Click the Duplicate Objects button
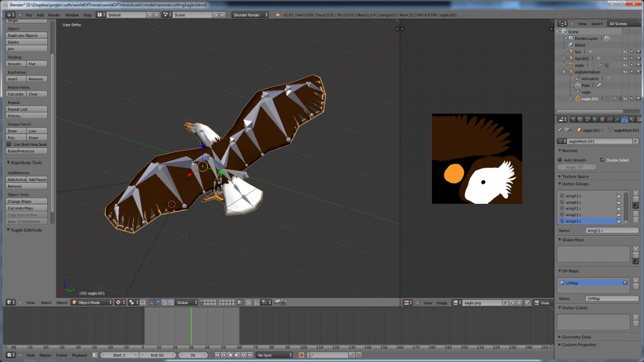 point(27,35)
